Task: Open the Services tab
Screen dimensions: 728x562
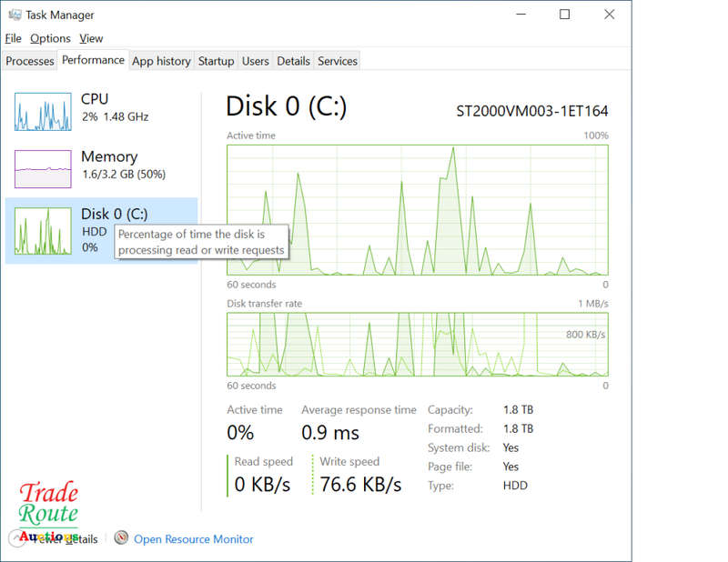Action: 338,61
